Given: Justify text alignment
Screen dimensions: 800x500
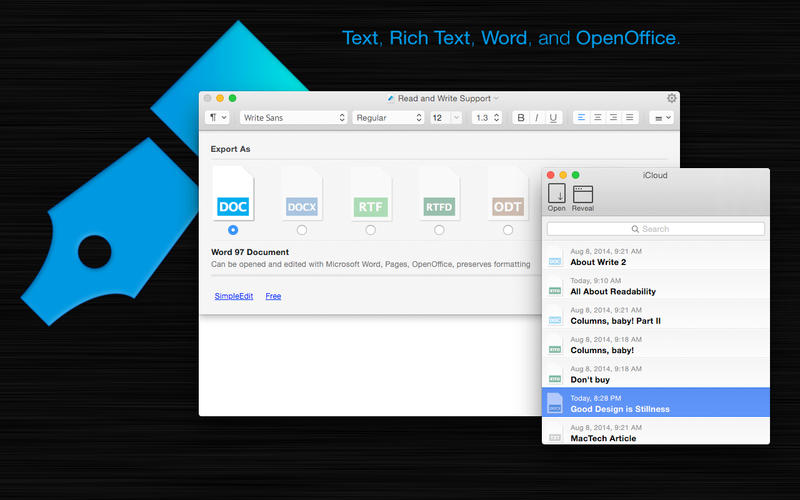Looking at the screenshot, I should pyautogui.click(x=630, y=117).
